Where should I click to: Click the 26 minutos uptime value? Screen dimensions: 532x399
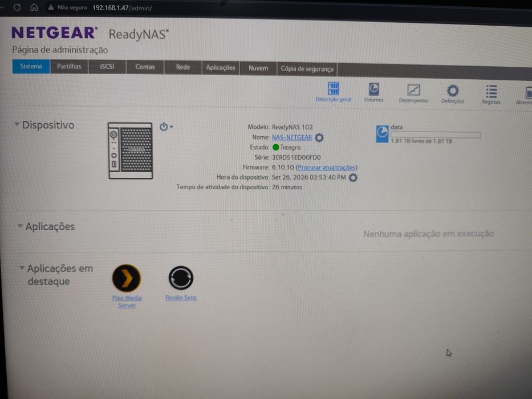[287, 187]
